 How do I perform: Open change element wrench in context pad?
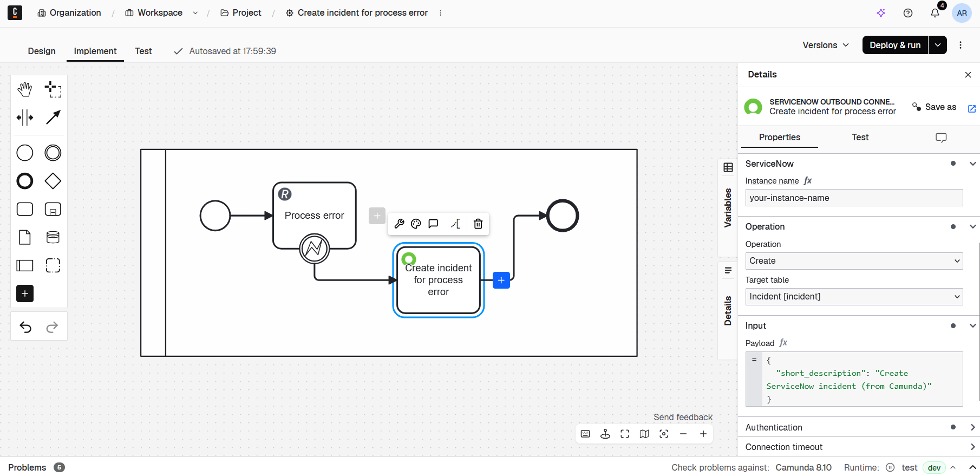coord(400,224)
